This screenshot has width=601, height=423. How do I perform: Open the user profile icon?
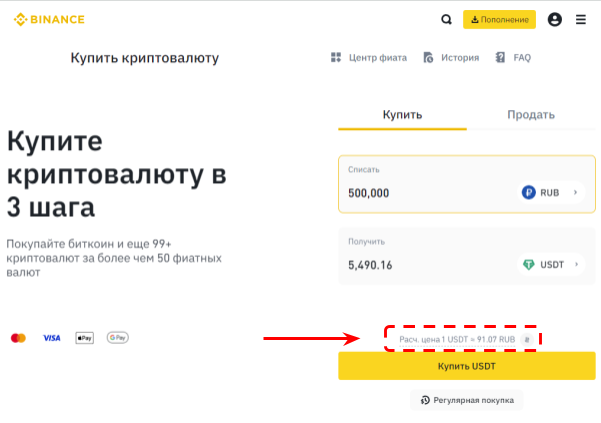(x=555, y=19)
